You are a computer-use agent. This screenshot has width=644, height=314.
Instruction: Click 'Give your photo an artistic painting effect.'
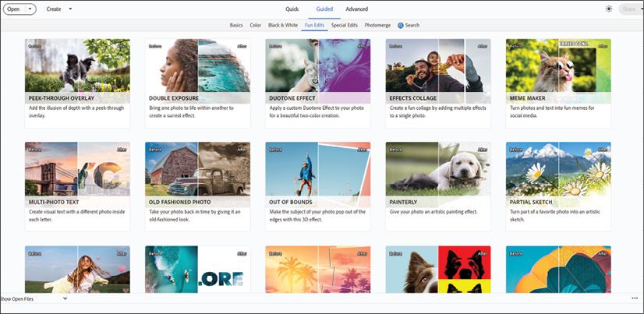pyautogui.click(x=433, y=212)
